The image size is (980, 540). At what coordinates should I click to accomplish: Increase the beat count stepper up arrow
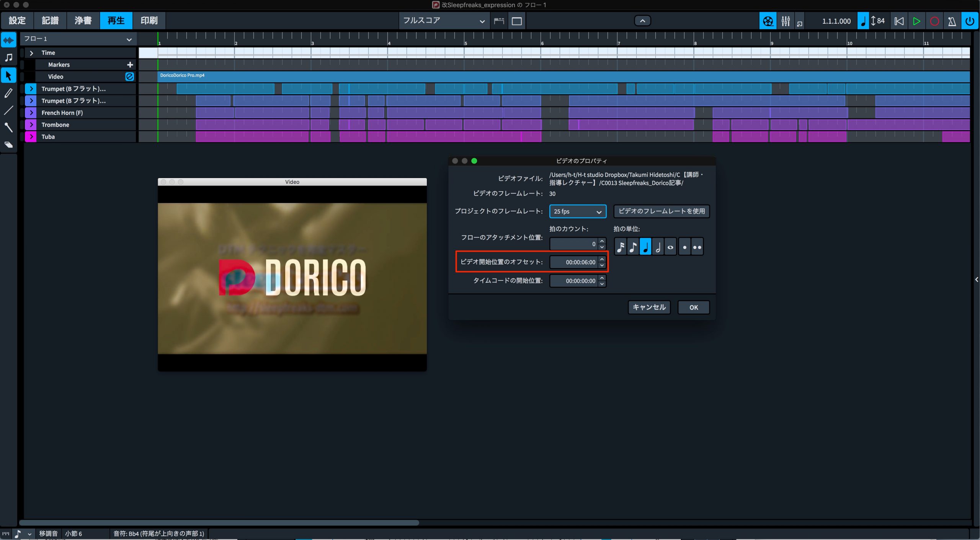pos(602,241)
